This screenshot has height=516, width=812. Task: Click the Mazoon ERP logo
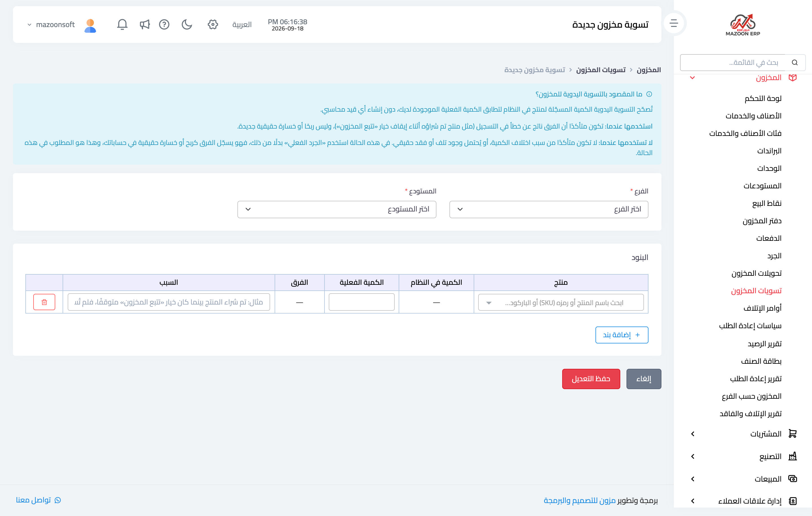743,25
